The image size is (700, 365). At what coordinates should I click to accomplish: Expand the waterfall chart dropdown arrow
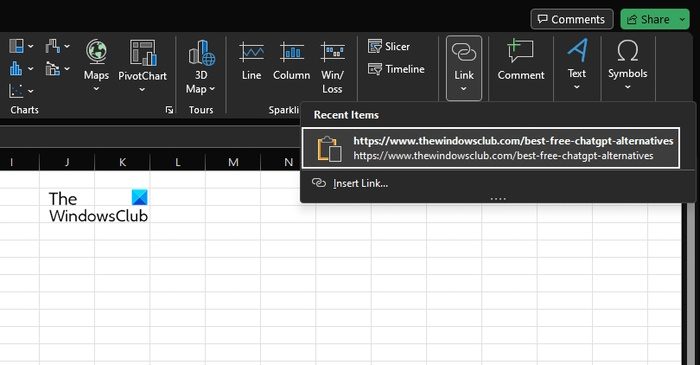67,46
